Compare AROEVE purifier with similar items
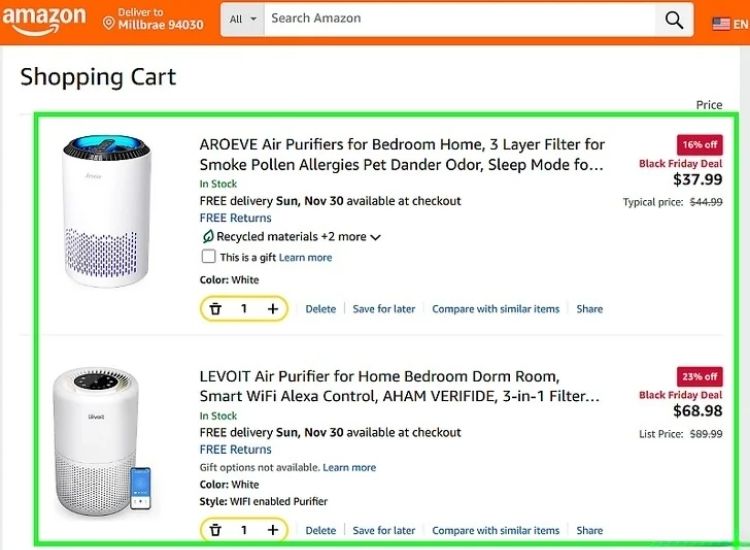The height and width of the screenshot is (550, 750). click(x=495, y=309)
